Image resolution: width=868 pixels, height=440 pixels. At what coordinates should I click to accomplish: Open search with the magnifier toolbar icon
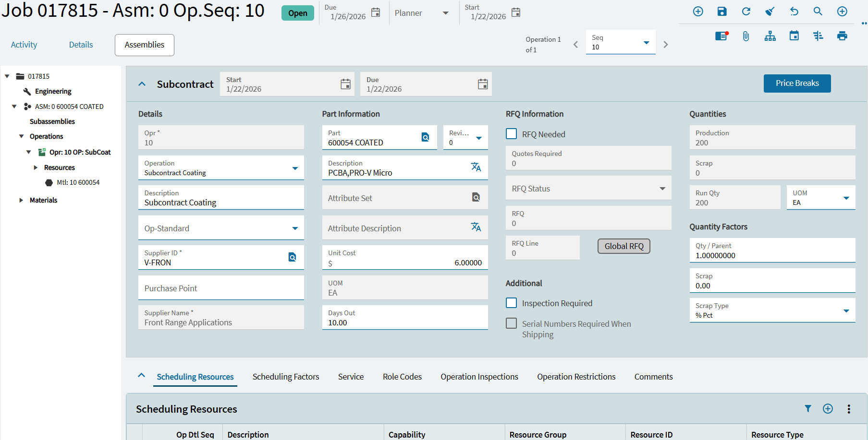coord(818,12)
